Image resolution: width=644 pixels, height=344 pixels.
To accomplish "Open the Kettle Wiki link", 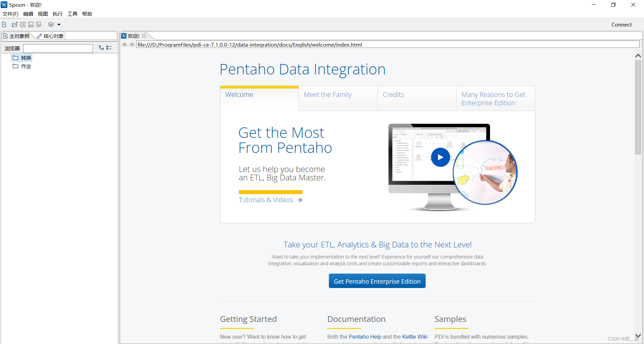I will [x=415, y=337].
